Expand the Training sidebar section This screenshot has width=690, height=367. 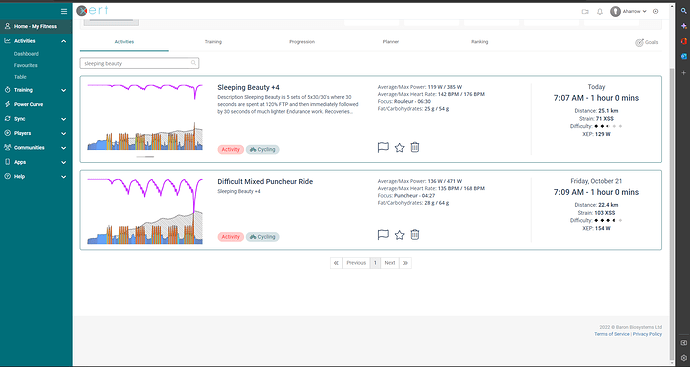click(63, 90)
